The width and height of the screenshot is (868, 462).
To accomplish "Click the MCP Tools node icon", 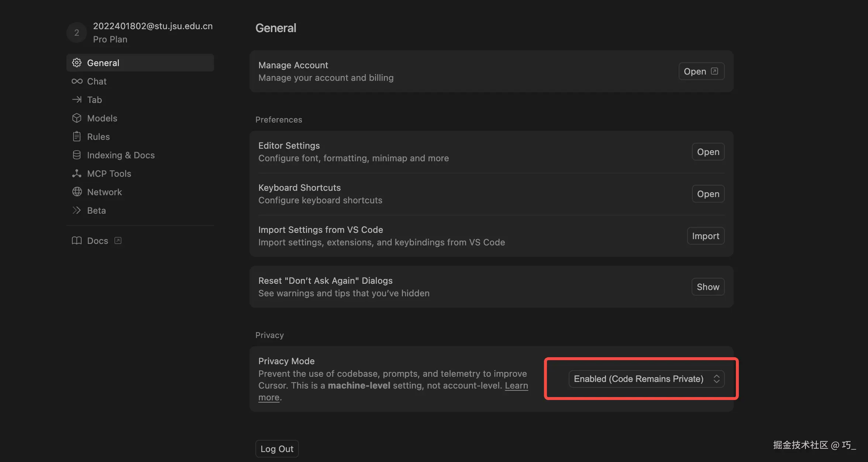I will (x=77, y=173).
